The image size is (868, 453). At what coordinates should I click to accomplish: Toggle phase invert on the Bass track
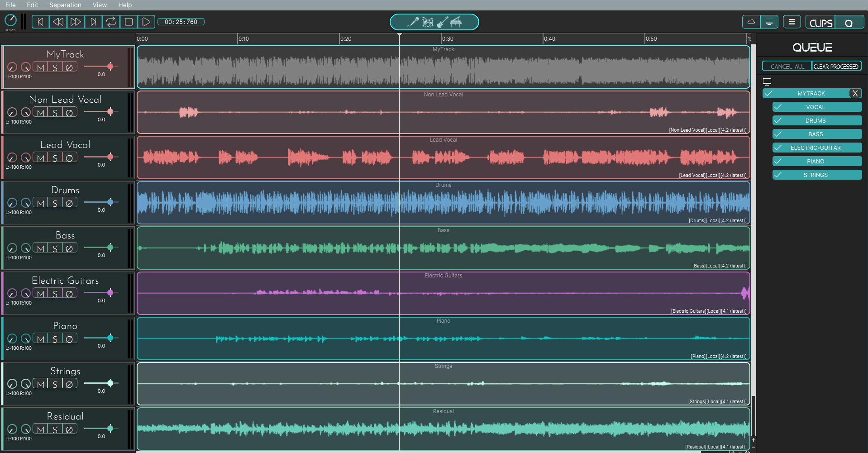pos(69,248)
